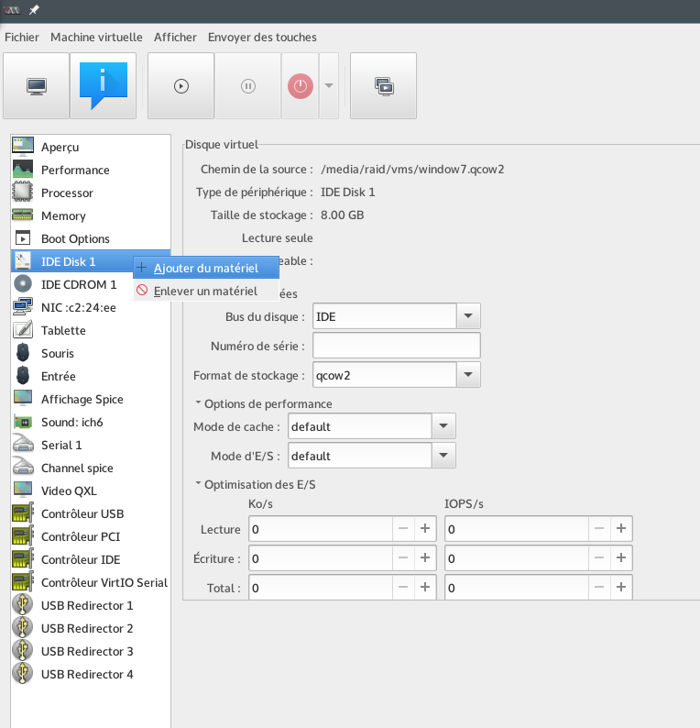
Task: Click the Lecture Ko/s input field
Action: (321, 529)
